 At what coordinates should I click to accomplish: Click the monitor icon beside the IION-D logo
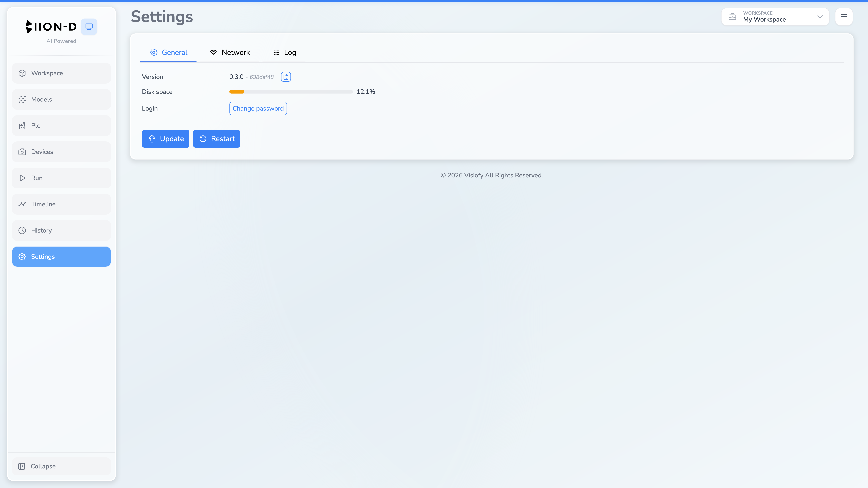point(89,27)
